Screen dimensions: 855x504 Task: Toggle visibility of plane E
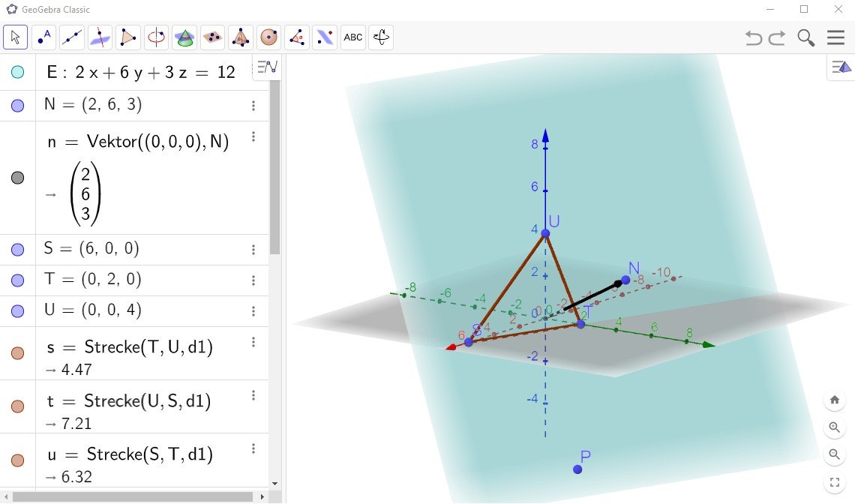(x=16, y=72)
